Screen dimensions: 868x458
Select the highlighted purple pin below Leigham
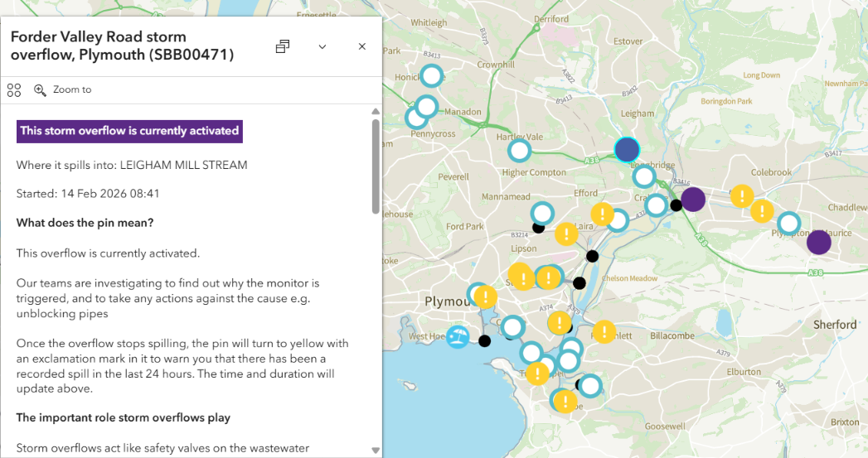pos(628,149)
